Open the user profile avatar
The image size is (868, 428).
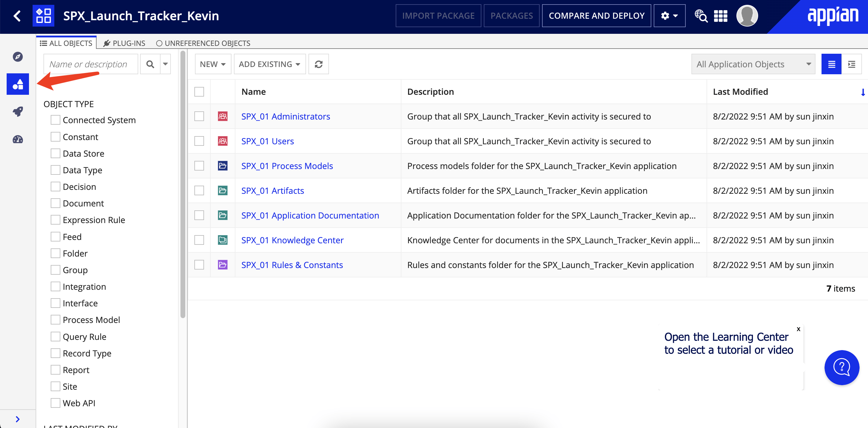(747, 16)
